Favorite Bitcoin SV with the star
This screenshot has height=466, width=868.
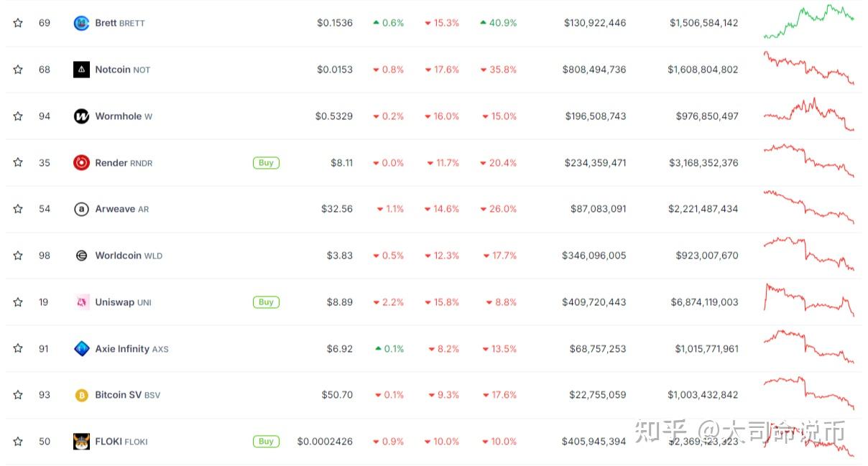[18, 395]
